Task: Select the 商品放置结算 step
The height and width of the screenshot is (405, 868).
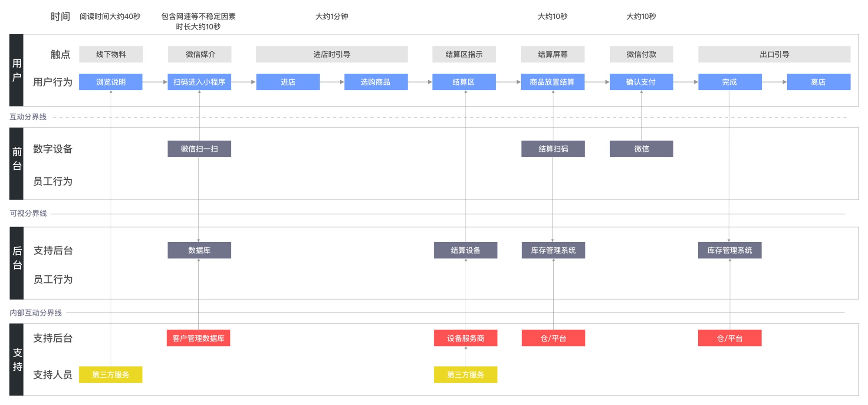Action: click(552, 82)
